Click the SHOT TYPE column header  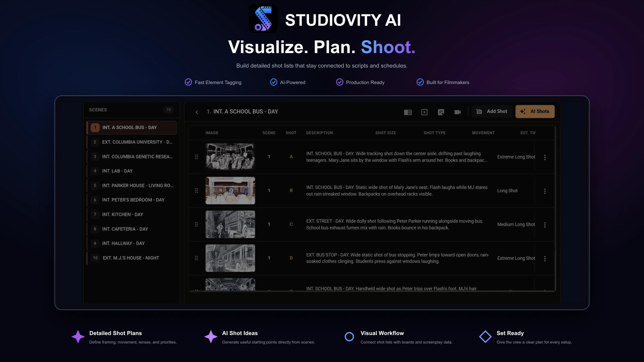[x=435, y=133]
